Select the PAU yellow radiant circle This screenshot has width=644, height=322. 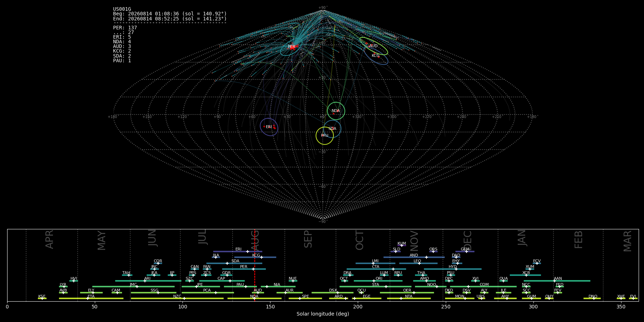pos(325,136)
